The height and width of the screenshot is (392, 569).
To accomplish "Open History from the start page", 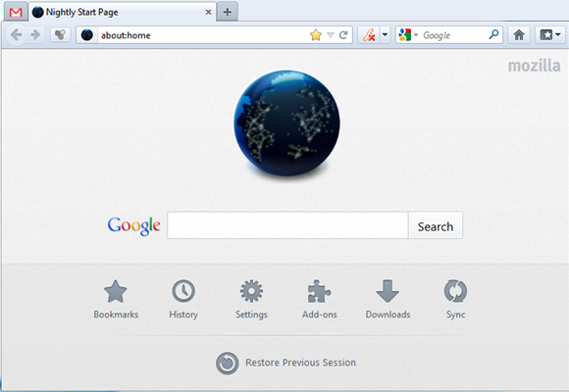I will (183, 300).
